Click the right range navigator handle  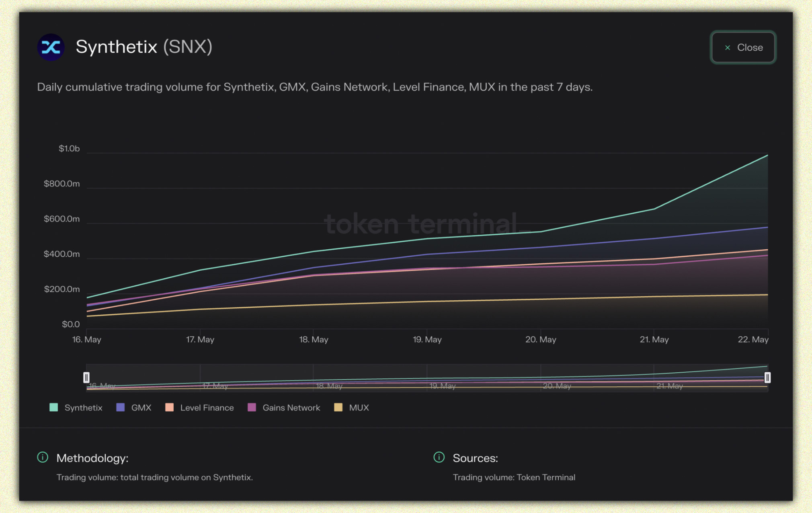tap(767, 378)
